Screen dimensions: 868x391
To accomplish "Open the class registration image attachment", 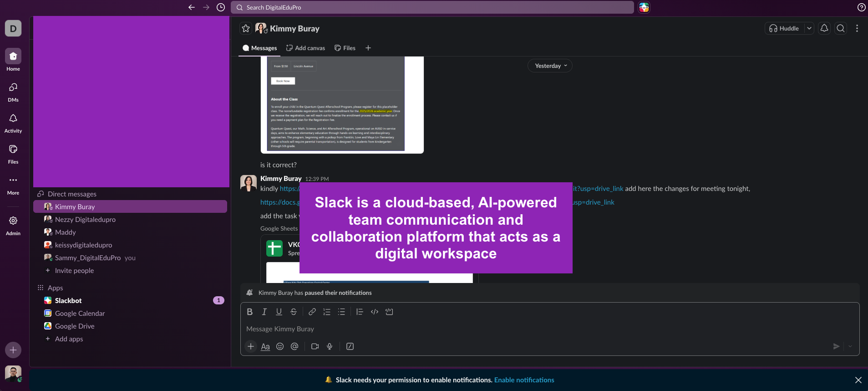I will [342, 105].
